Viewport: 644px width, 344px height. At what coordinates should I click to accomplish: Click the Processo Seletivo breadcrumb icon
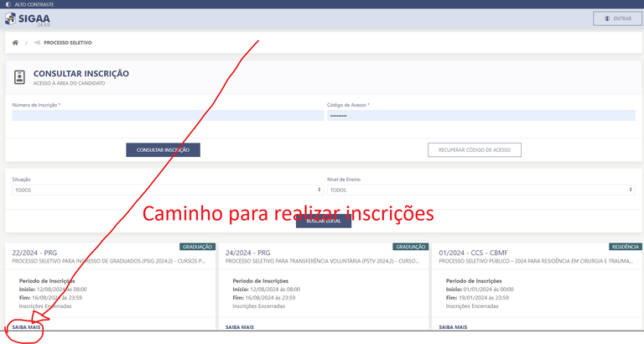pyautogui.click(x=37, y=42)
